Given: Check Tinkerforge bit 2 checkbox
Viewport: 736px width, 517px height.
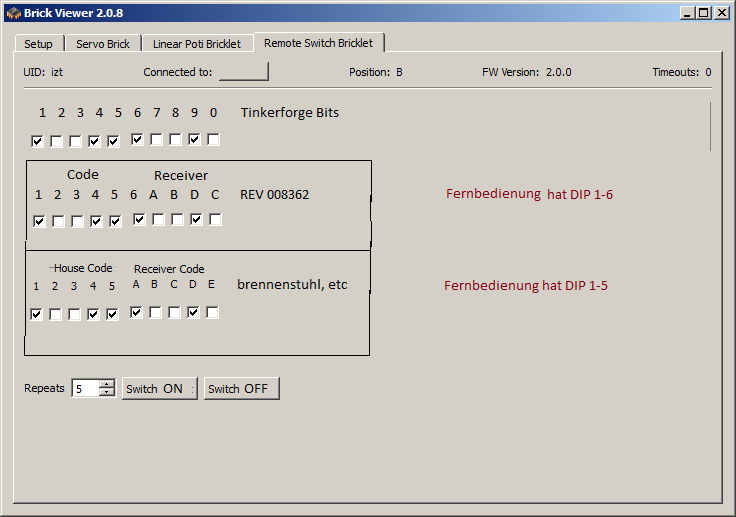Looking at the screenshot, I should point(56,141).
